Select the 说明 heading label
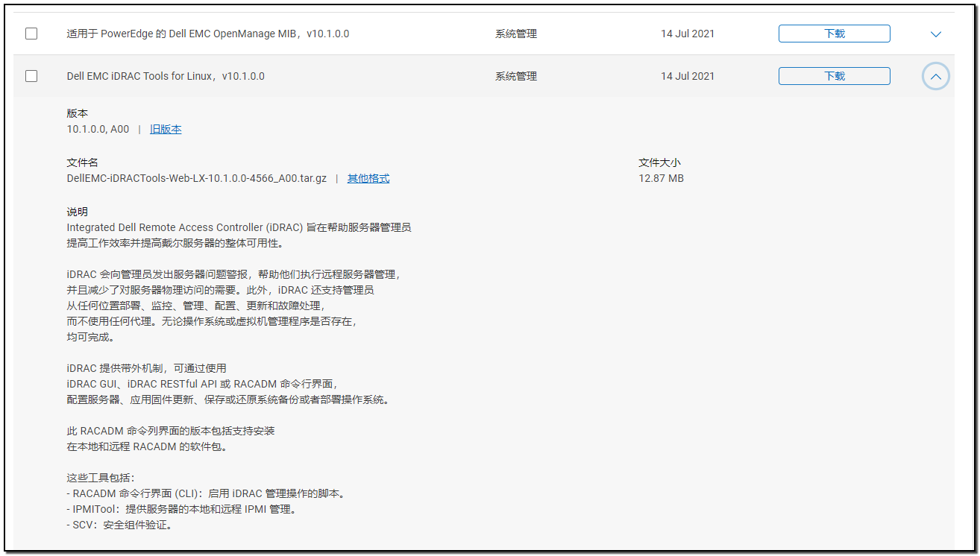Viewport: 980px width, 556px height. [78, 212]
